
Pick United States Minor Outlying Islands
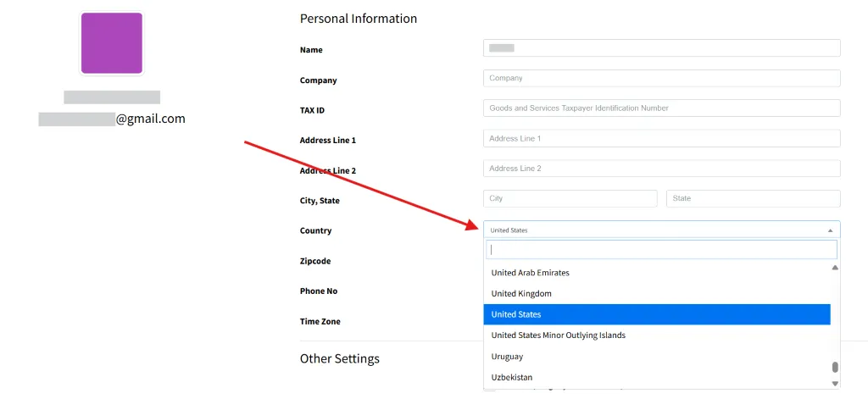click(558, 335)
